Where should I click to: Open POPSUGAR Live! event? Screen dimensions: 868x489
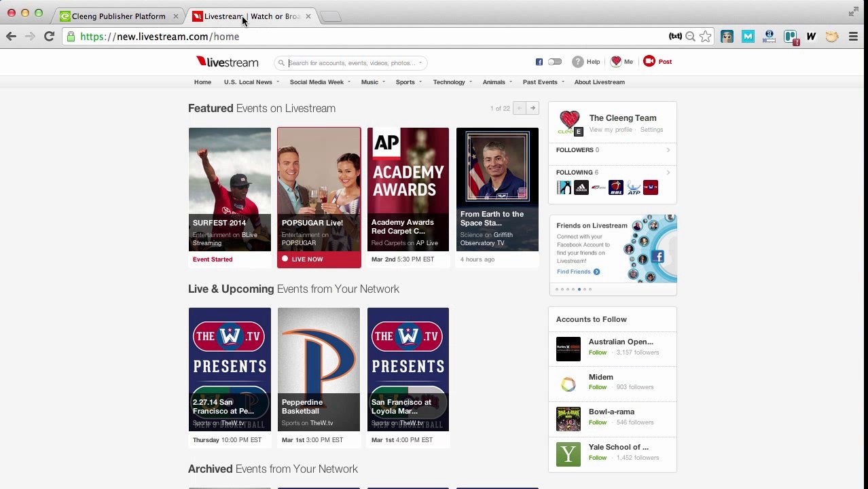(319, 197)
